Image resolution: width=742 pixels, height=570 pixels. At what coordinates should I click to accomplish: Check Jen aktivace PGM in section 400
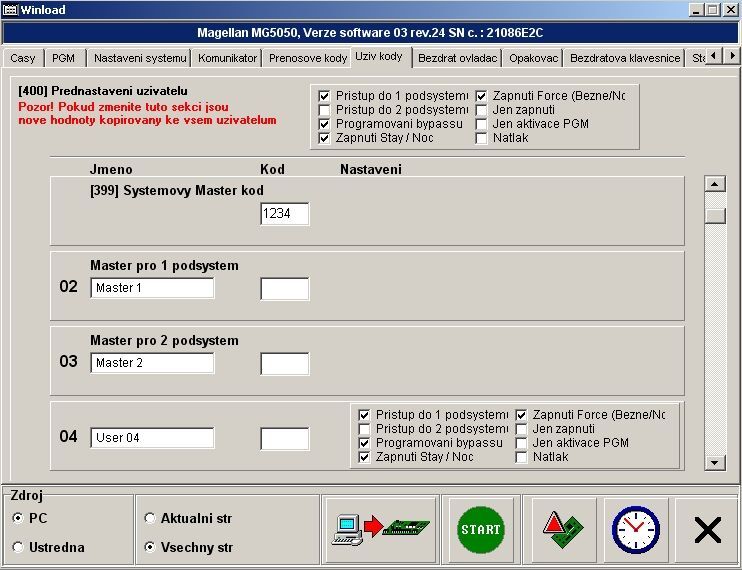[x=482, y=124]
